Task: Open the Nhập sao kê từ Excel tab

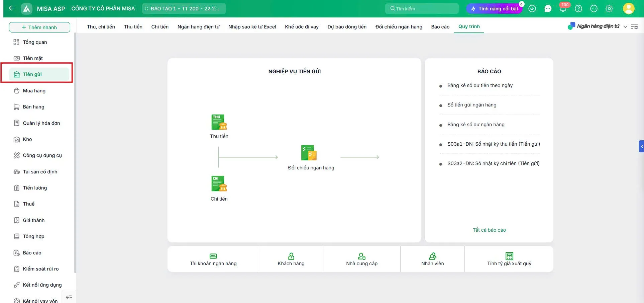Action: 252,27
